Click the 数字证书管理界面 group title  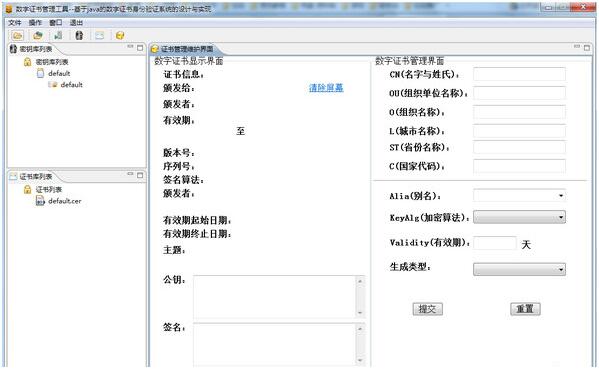[x=410, y=61]
